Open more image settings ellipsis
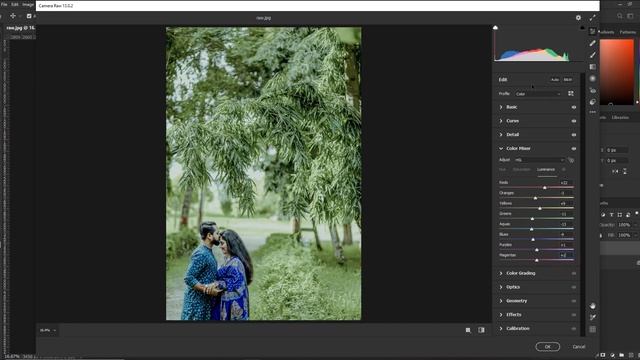 point(593,112)
